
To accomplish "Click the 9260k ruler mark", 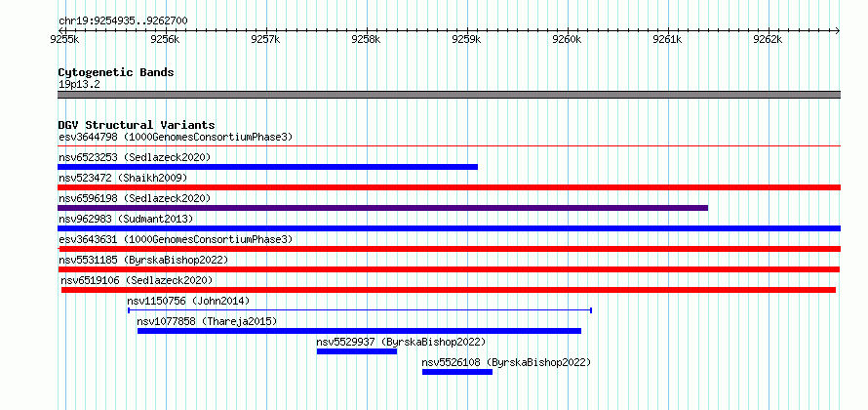I will pos(568,39).
